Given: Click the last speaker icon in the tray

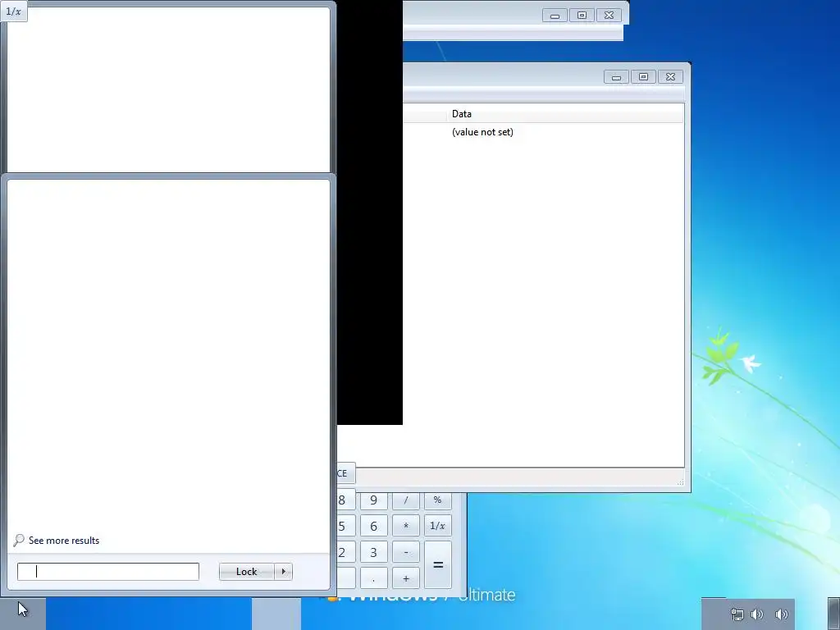Looking at the screenshot, I should coord(782,614).
